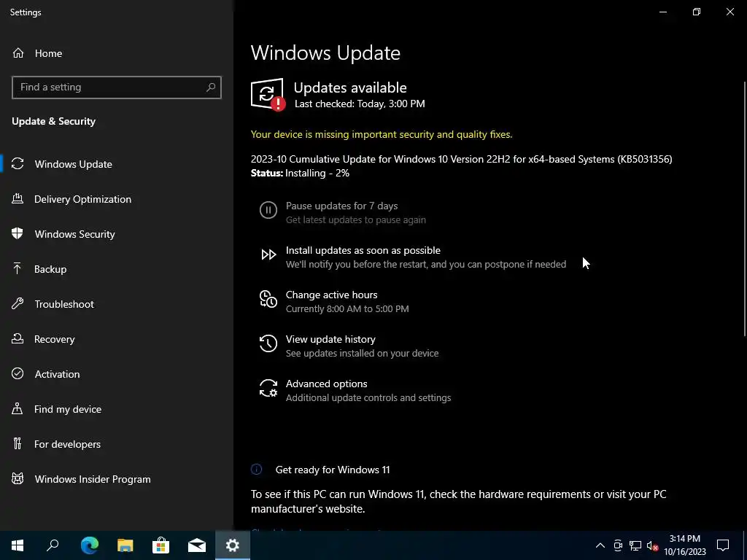Switch to Backup settings
747x560 pixels.
[117, 268]
